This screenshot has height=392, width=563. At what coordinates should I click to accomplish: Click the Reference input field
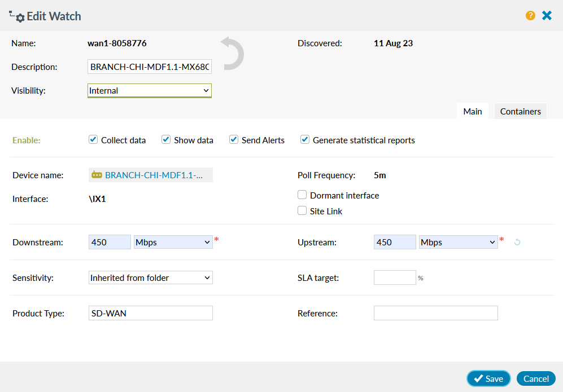(435, 313)
